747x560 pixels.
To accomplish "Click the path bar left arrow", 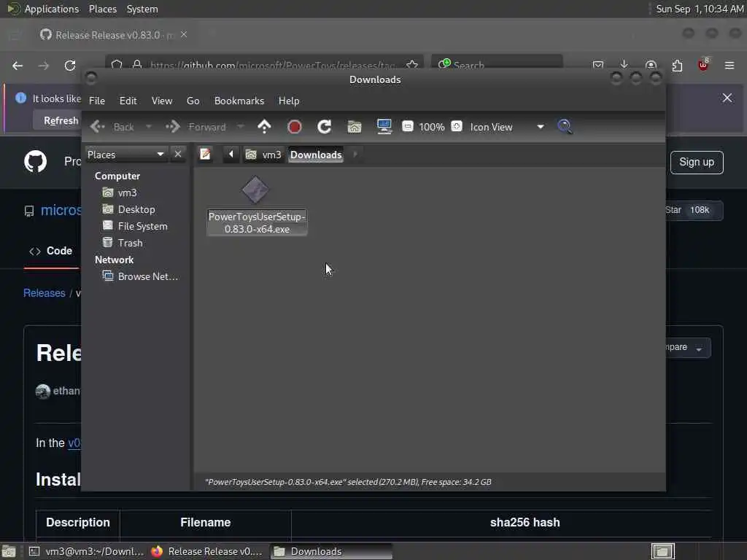I will [231, 155].
